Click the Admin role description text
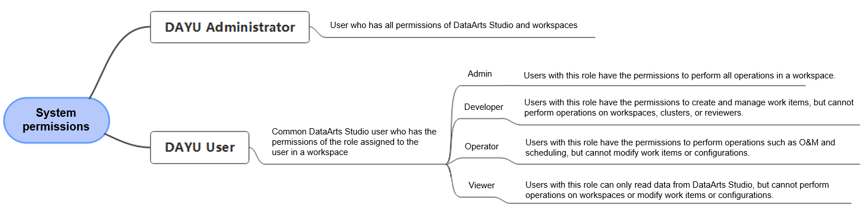Viewport: 868px width, 206px height. tap(680, 76)
